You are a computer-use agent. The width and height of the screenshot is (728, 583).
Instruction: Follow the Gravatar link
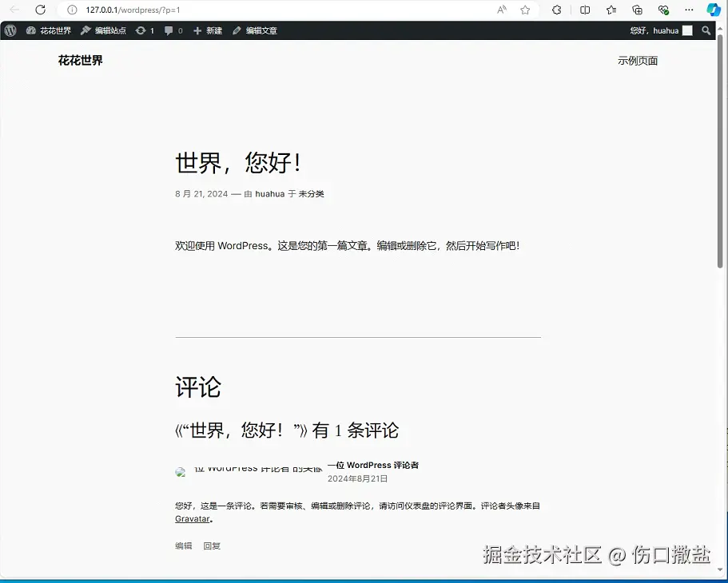coord(193,519)
